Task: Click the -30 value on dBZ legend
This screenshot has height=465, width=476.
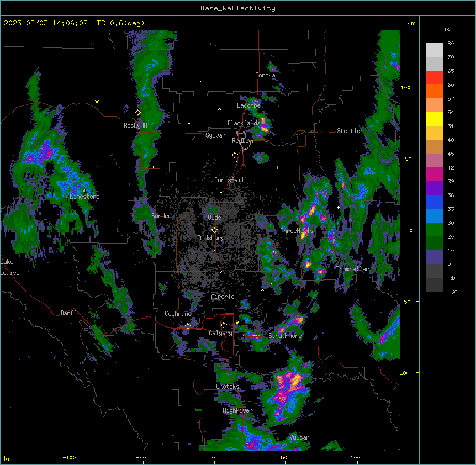Action: [x=452, y=292]
